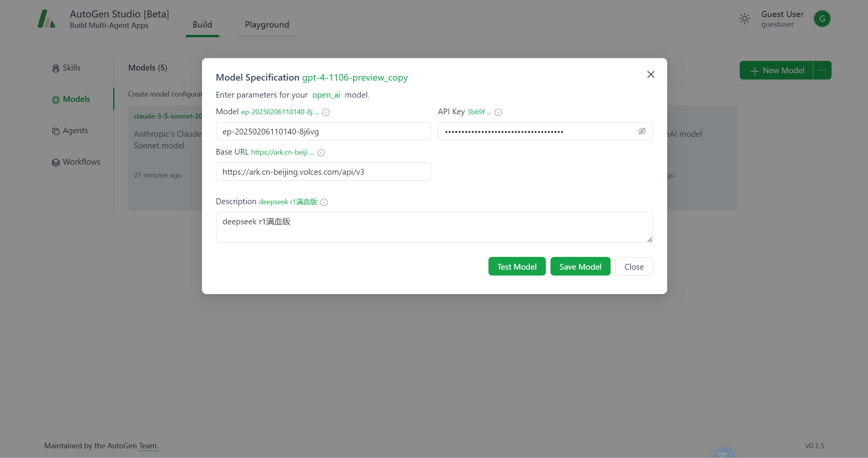This screenshot has height=458, width=868.
Task: Click the gpt-4-1106-preview_copy title text
Action: pos(355,77)
